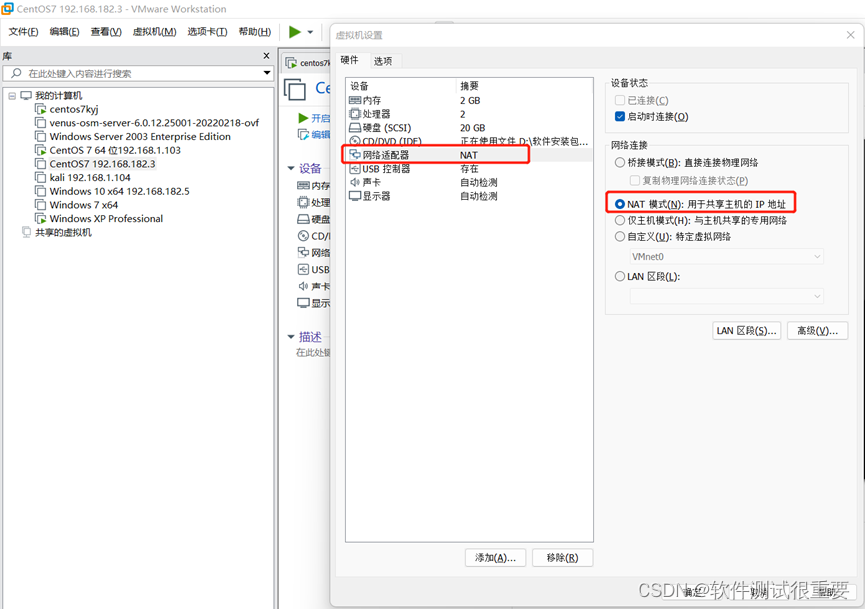865x609 pixels.
Task: Click the hard disk (SCSI) device icon
Action: point(355,127)
